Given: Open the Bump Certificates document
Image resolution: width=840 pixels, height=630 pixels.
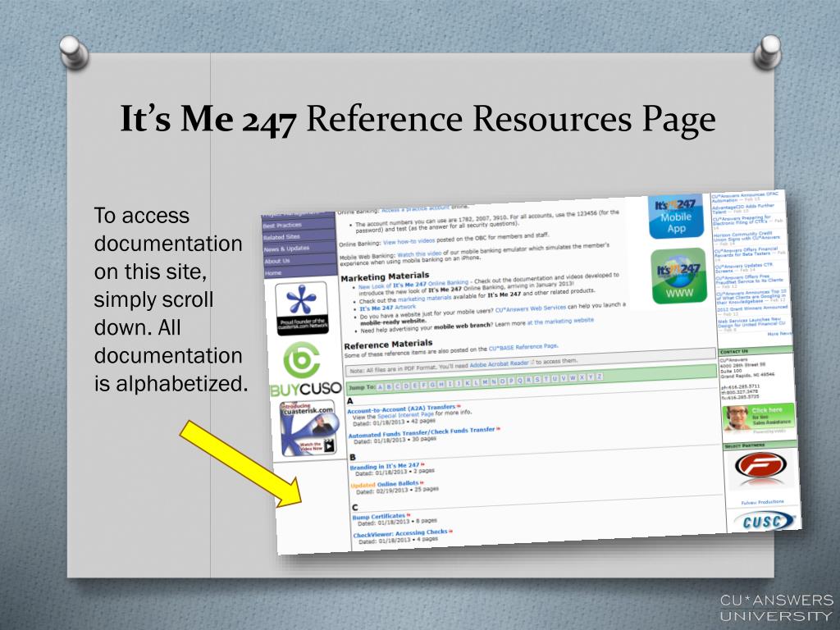Looking at the screenshot, I should point(379,517).
